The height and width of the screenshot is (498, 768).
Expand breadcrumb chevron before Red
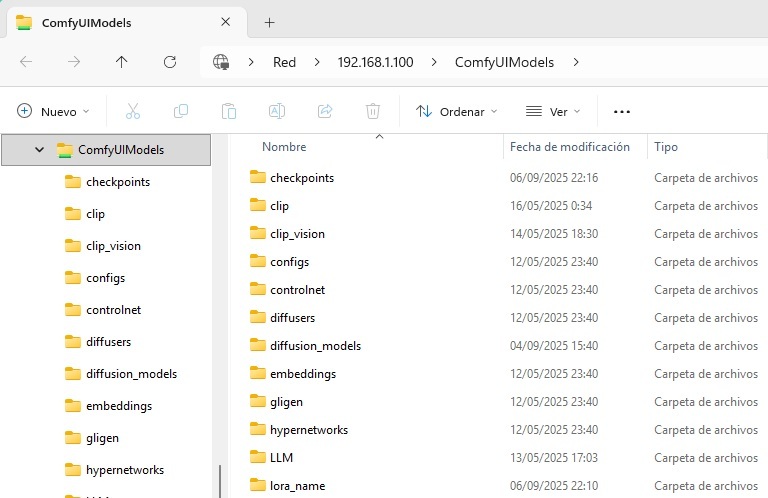pyautogui.click(x=251, y=62)
